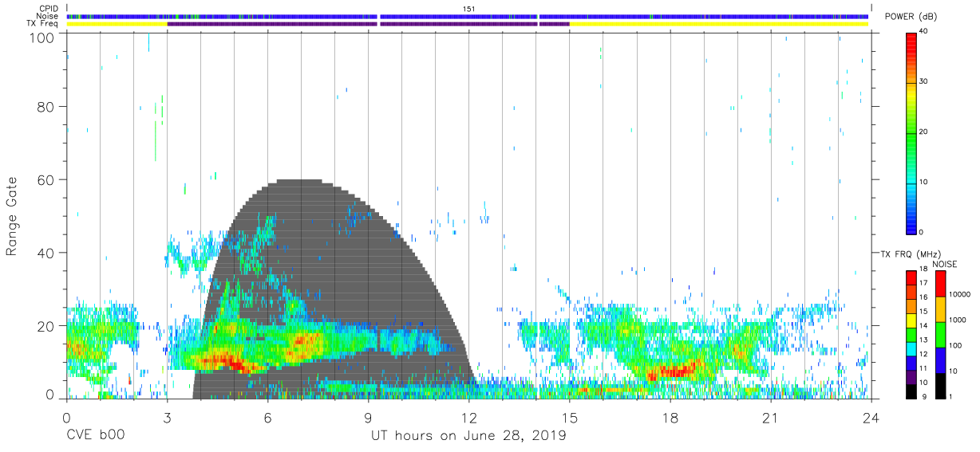Pick the blue bottom of POWER colorbar
The height and width of the screenshot is (452, 980).
pyautogui.click(x=911, y=221)
